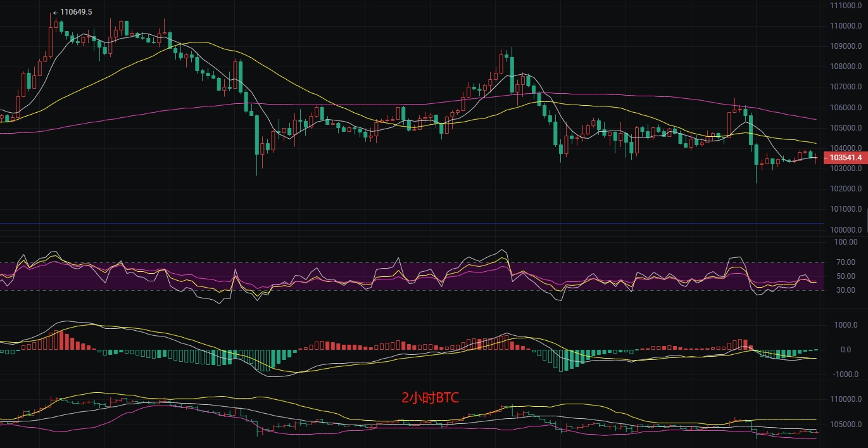Image resolution: width=868 pixels, height=448 pixels.
Task: Click the 108000.0 price axis label
Action: tap(845, 67)
